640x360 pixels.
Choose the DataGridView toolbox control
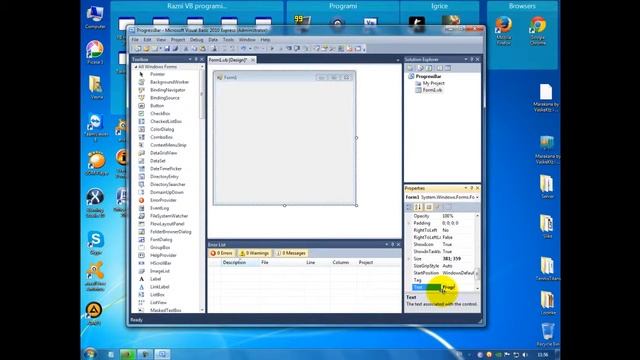pyautogui.click(x=163, y=153)
